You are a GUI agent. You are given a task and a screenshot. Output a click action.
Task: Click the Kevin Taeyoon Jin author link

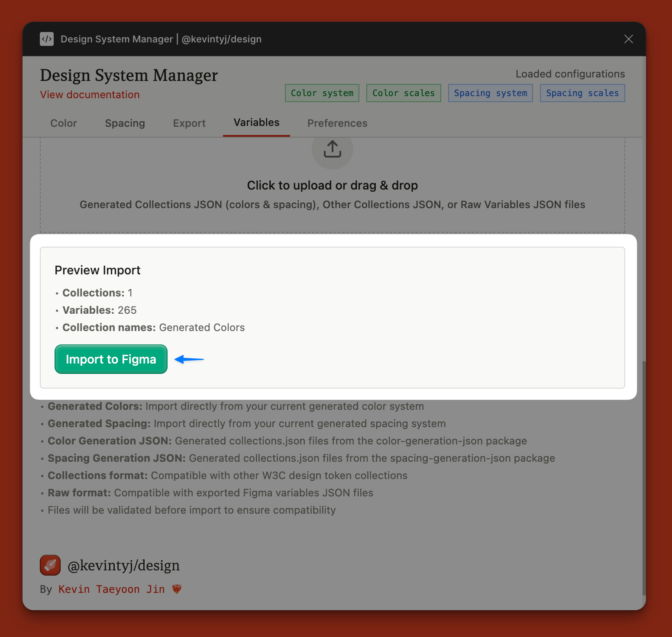111,589
